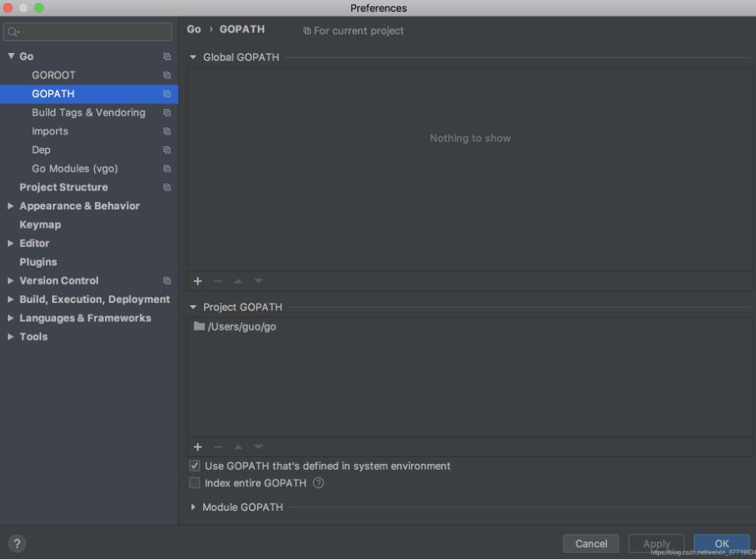Click the help question mark icon at bottom left
Viewport: 756px width, 559px height.
(17, 543)
